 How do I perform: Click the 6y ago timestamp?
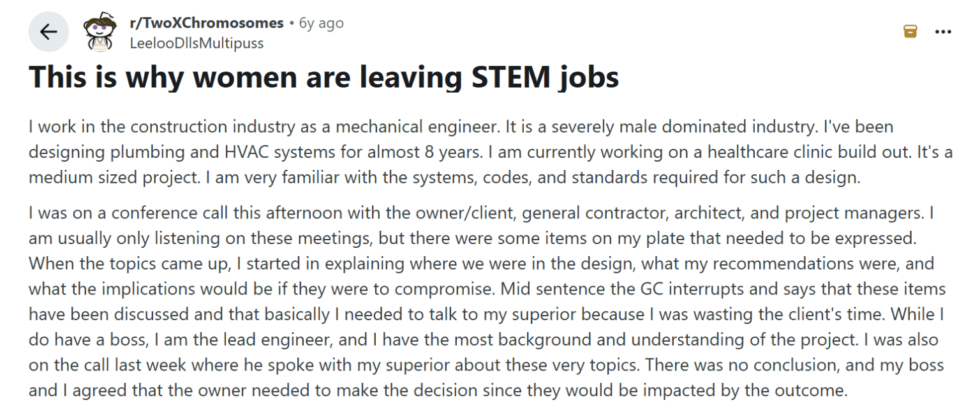tap(320, 22)
